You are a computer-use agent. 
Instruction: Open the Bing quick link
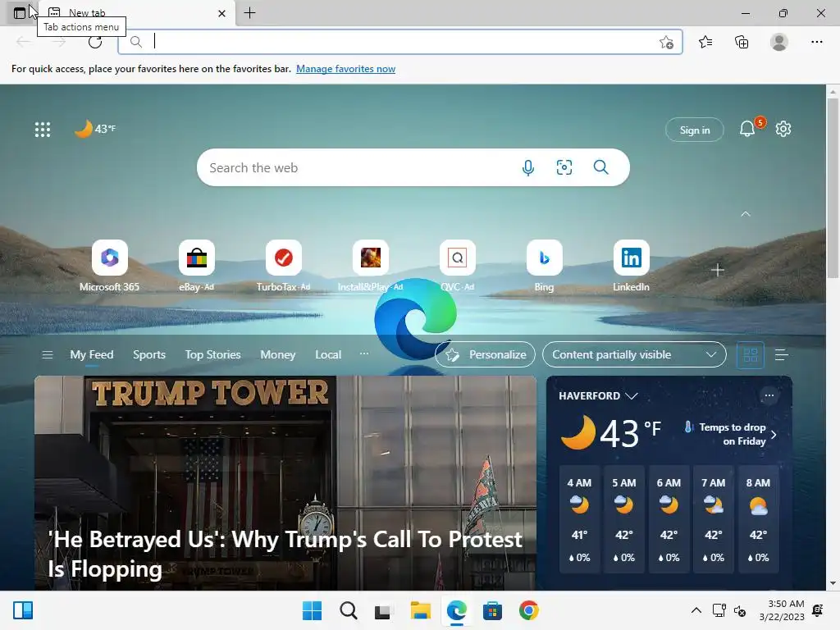coord(545,266)
